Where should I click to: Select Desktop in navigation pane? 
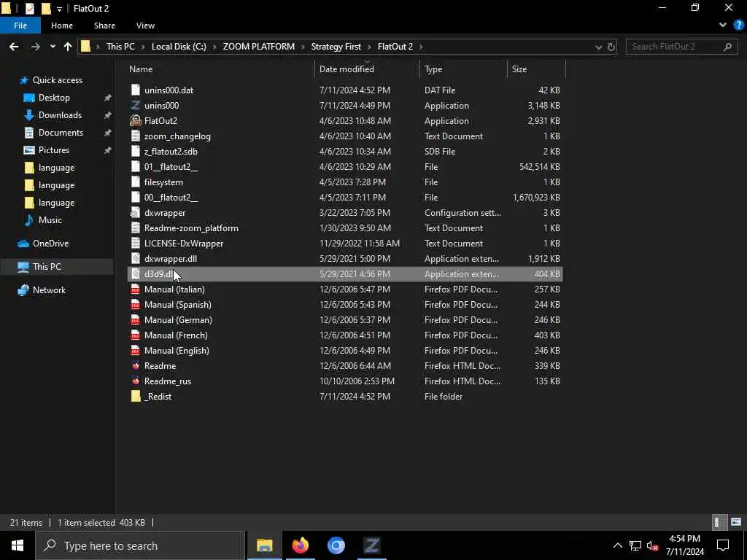coord(54,98)
